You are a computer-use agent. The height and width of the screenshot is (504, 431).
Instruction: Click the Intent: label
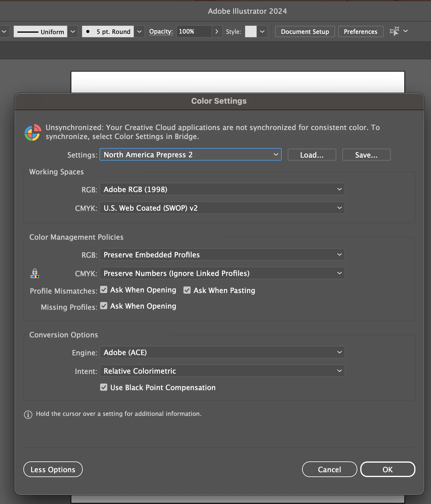coord(86,371)
